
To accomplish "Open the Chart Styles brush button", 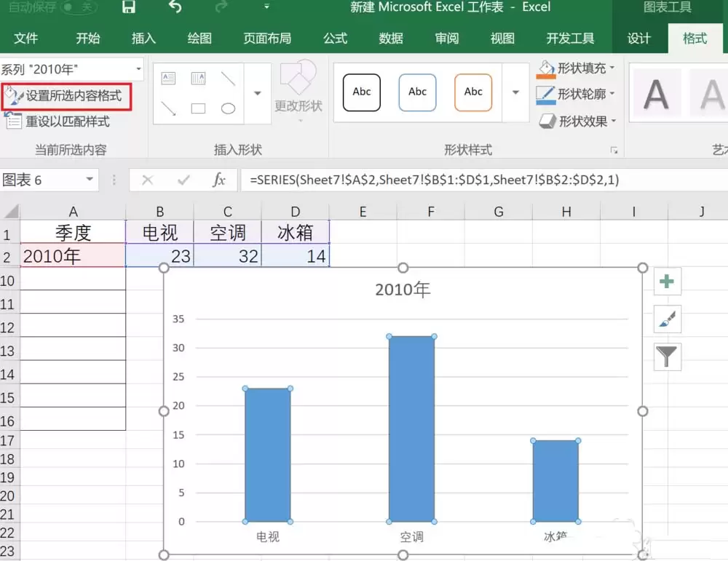I will tap(667, 319).
